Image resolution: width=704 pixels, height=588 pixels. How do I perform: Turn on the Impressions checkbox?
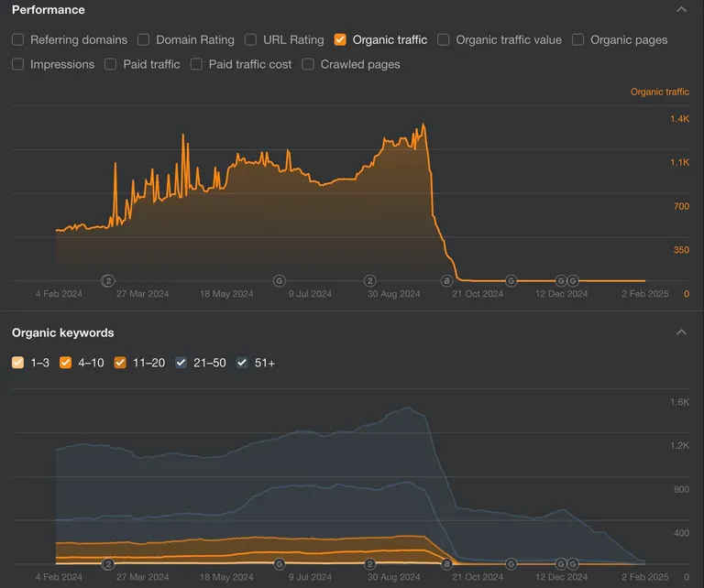click(x=18, y=64)
